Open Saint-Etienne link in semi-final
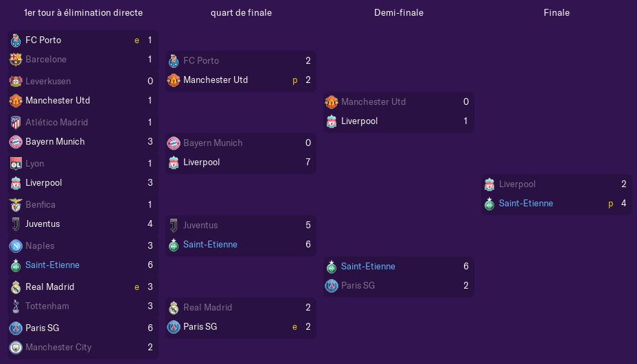The image size is (637, 364). [368, 266]
